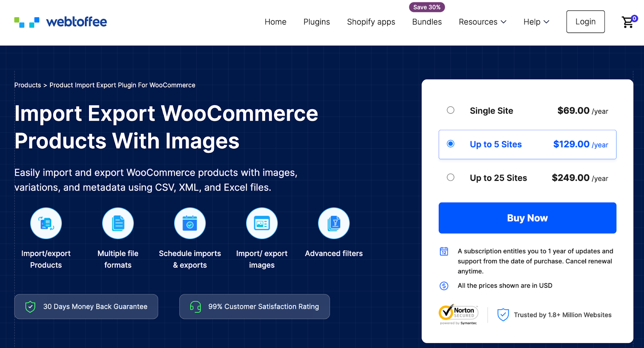The height and width of the screenshot is (348, 644).
Task: Select the Up to 25 Sites radio button
Action: click(450, 177)
